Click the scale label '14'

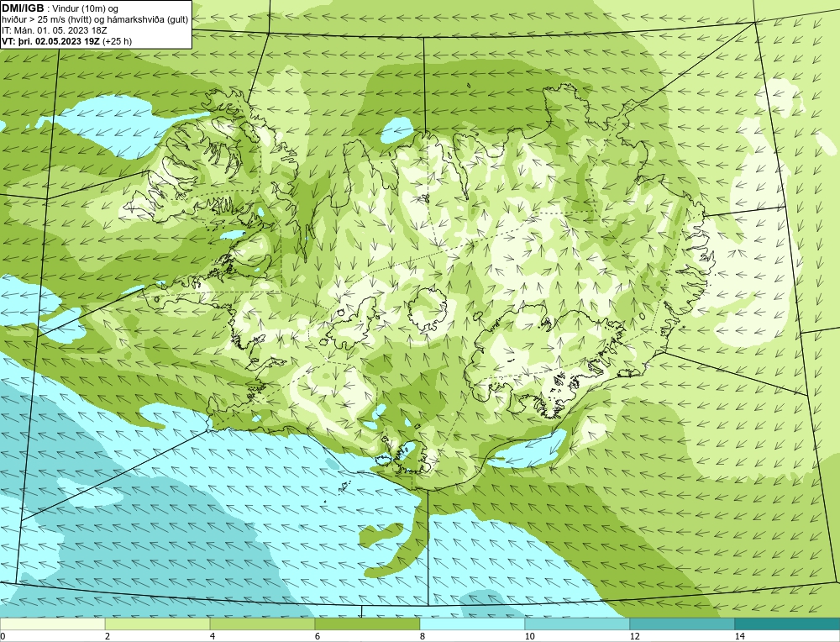[739, 636]
